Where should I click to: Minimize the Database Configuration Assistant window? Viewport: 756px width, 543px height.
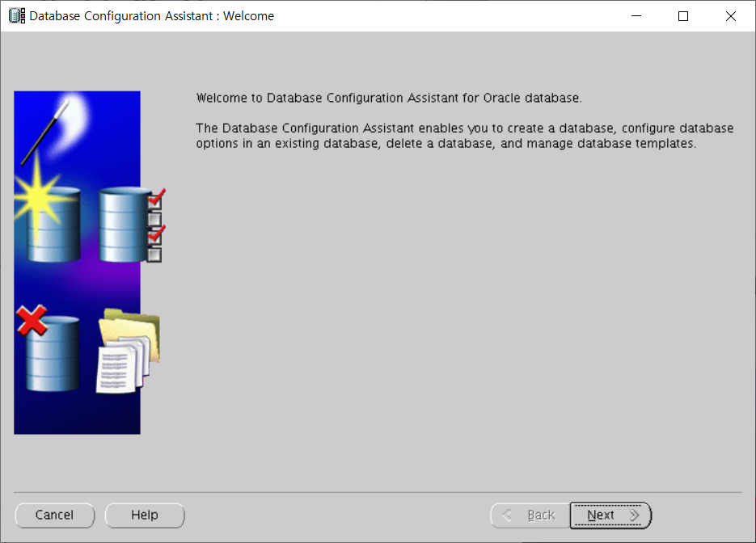(x=636, y=16)
